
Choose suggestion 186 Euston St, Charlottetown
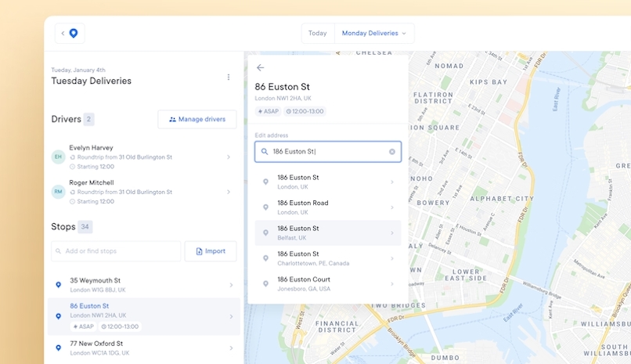pyautogui.click(x=328, y=258)
